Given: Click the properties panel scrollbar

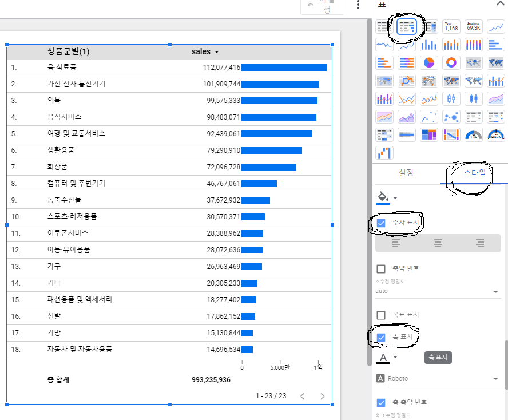Looking at the screenshot, I should [506, 364].
